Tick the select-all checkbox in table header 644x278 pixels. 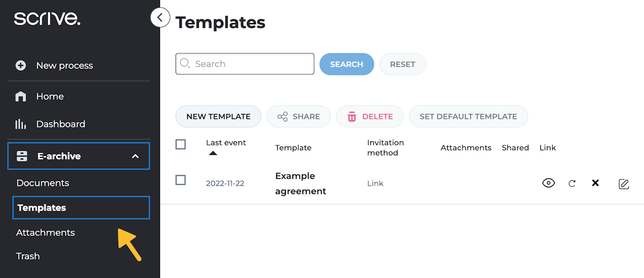181,144
